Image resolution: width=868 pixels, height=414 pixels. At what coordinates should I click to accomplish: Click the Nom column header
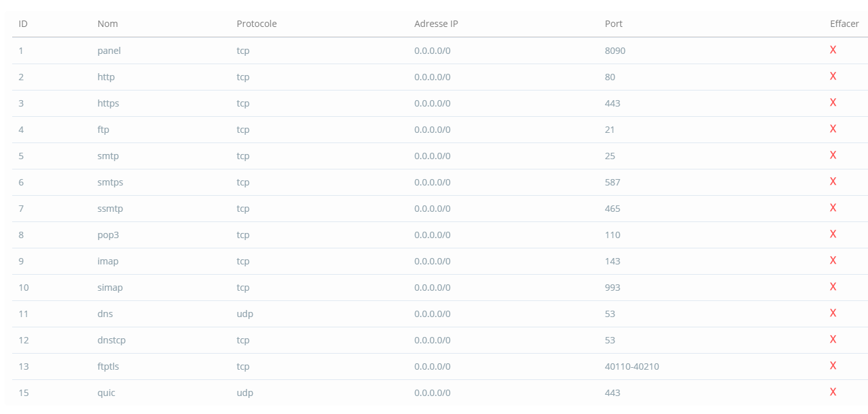[108, 24]
